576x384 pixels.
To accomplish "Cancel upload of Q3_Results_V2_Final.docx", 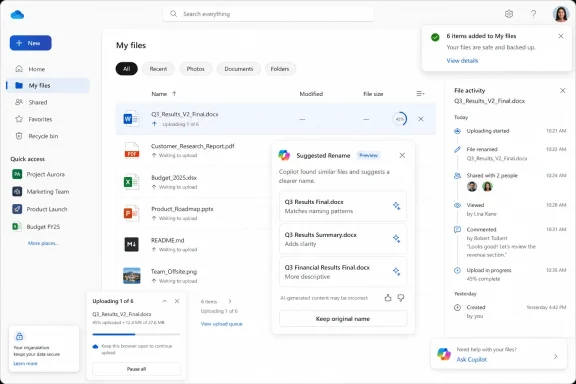I will pyautogui.click(x=421, y=119).
